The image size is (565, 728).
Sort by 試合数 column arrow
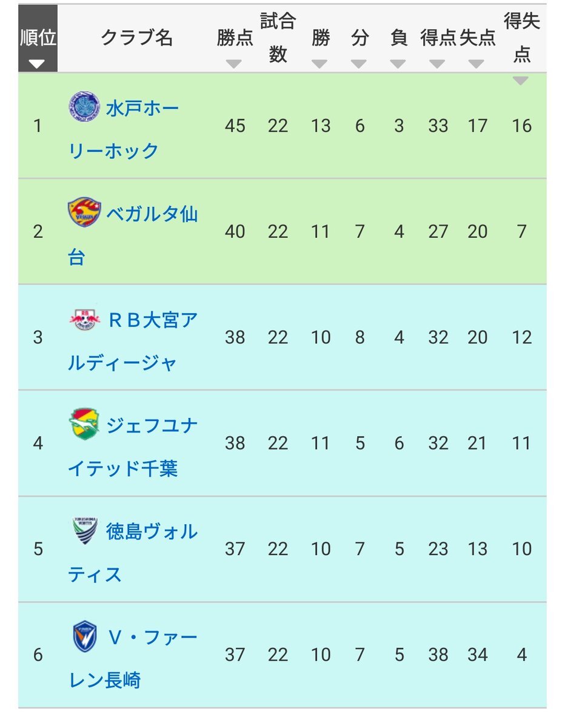[x=278, y=80]
